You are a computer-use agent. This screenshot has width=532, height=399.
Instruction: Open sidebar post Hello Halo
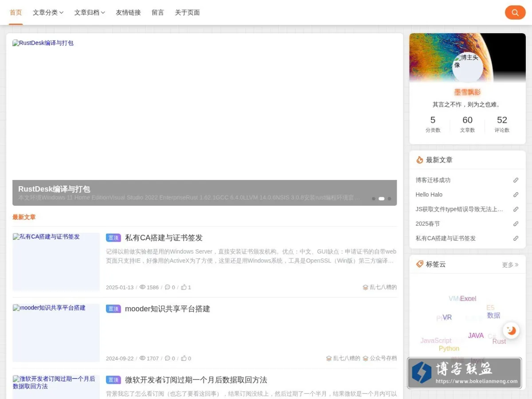pyautogui.click(x=429, y=195)
